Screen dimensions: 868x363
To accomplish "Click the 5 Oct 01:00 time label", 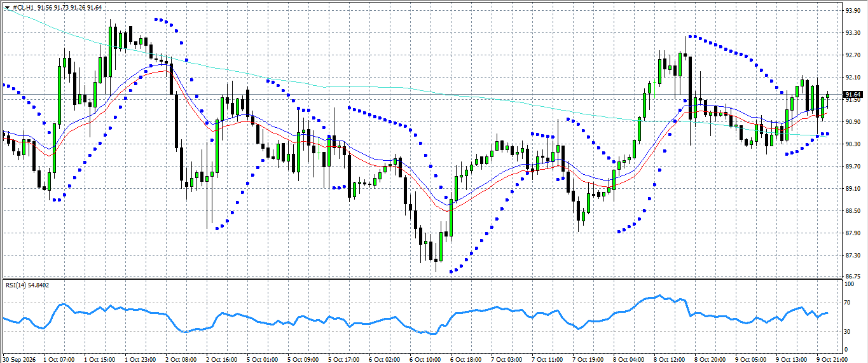I will tap(263, 359).
